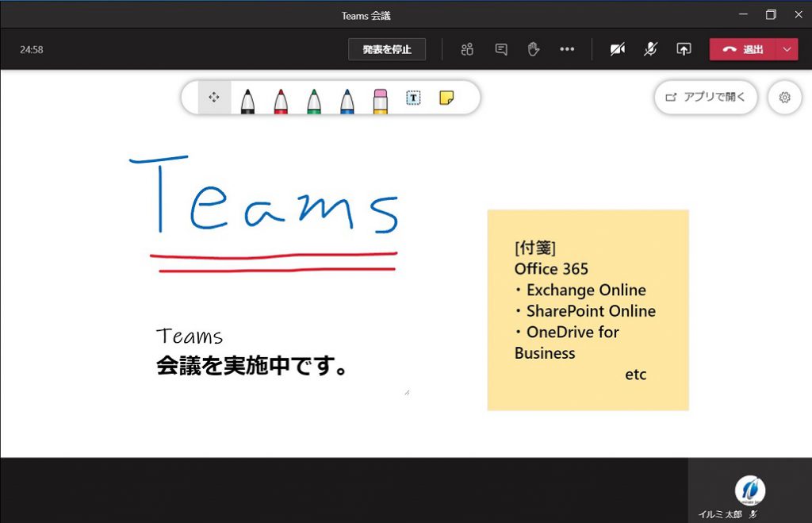
Task: Select the move/pan tool in whiteboard toolbar
Action: point(214,98)
